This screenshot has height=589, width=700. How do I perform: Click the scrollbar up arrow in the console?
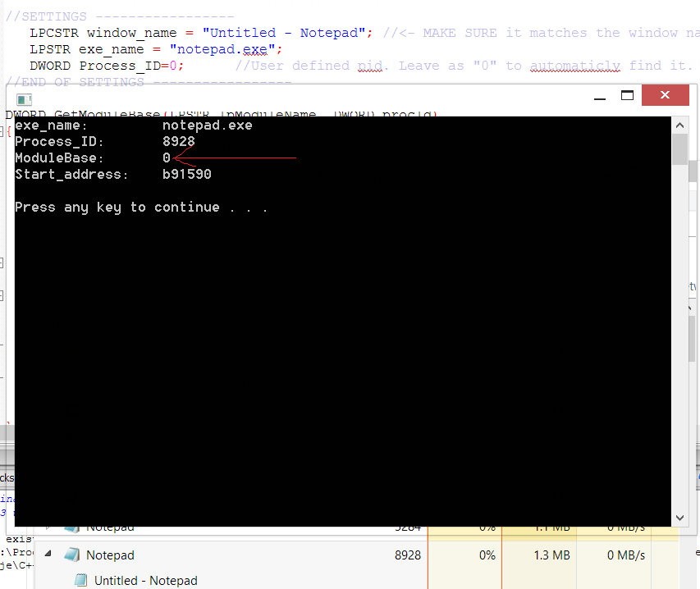(680, 124)
